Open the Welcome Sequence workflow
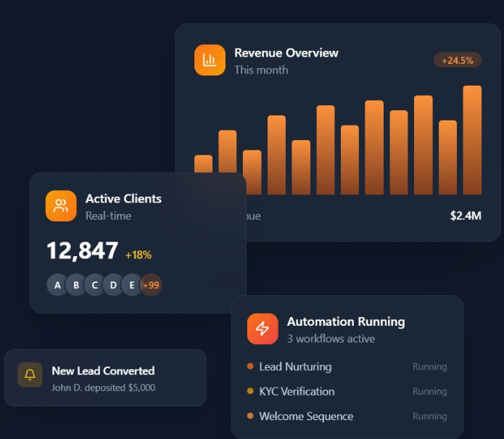The height and width of the screenshot is (439, 504). coord(306,417)
